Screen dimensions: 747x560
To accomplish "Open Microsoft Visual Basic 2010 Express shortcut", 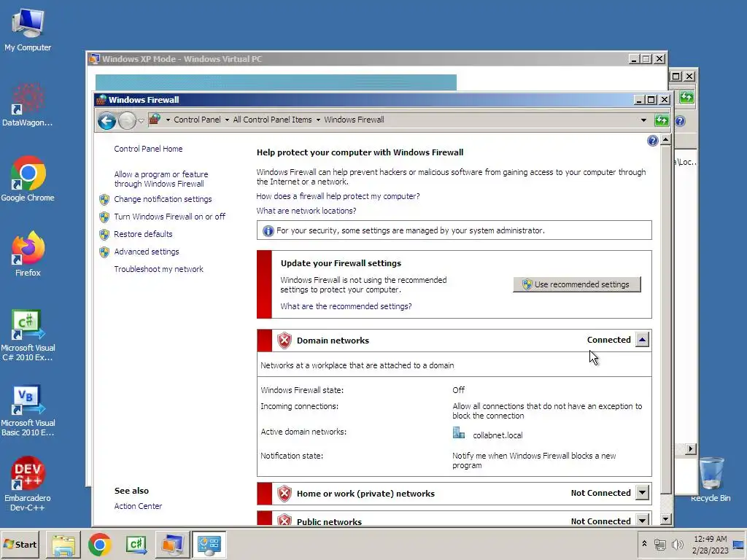I will click(x=28, y=411).
